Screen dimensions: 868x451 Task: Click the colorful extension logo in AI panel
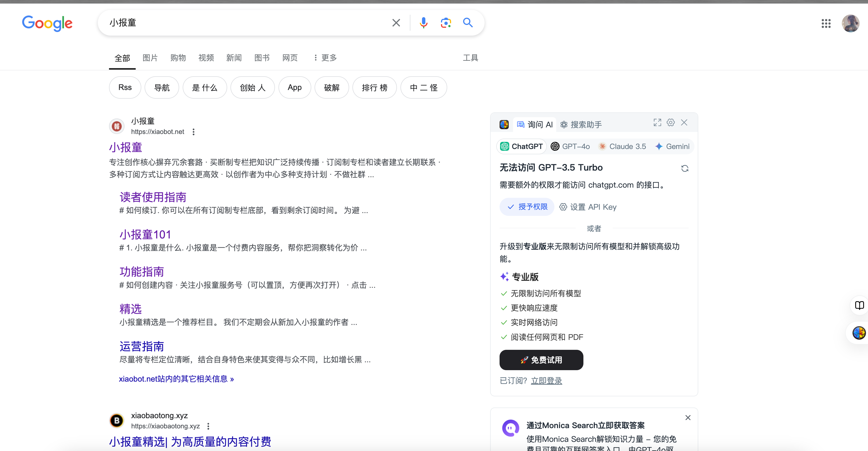coord(504,124)
